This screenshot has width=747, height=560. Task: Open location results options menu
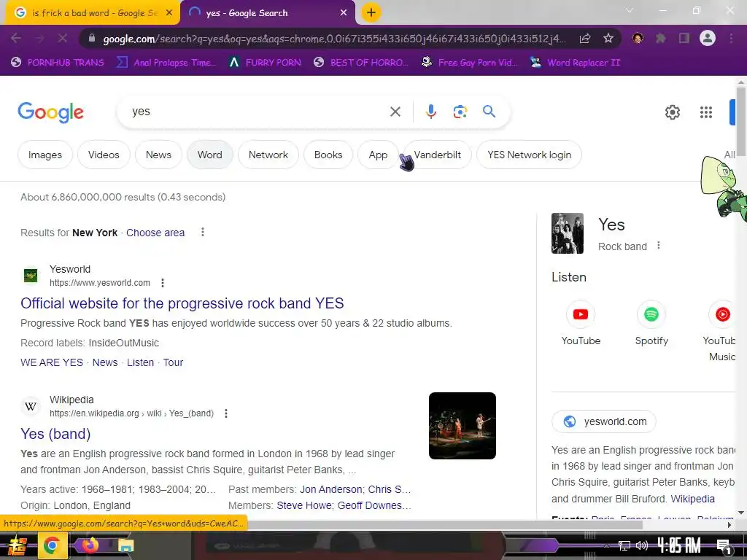point(203,232)
